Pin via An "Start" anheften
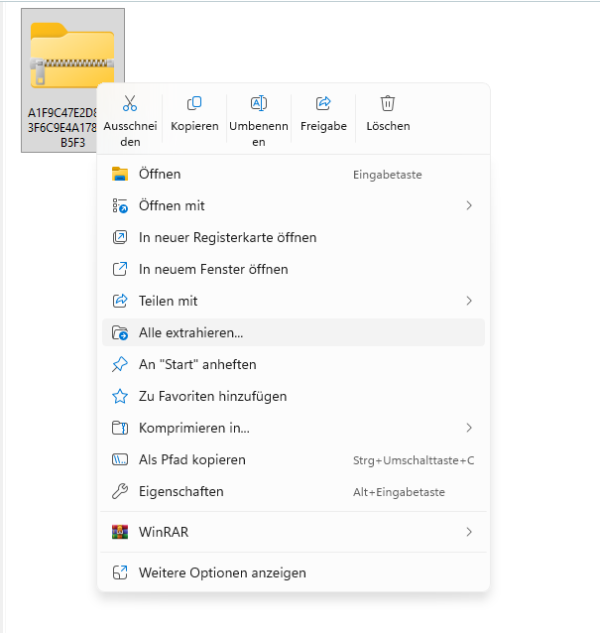The height and width of the screenshot is (633, 600). [294, 365]
